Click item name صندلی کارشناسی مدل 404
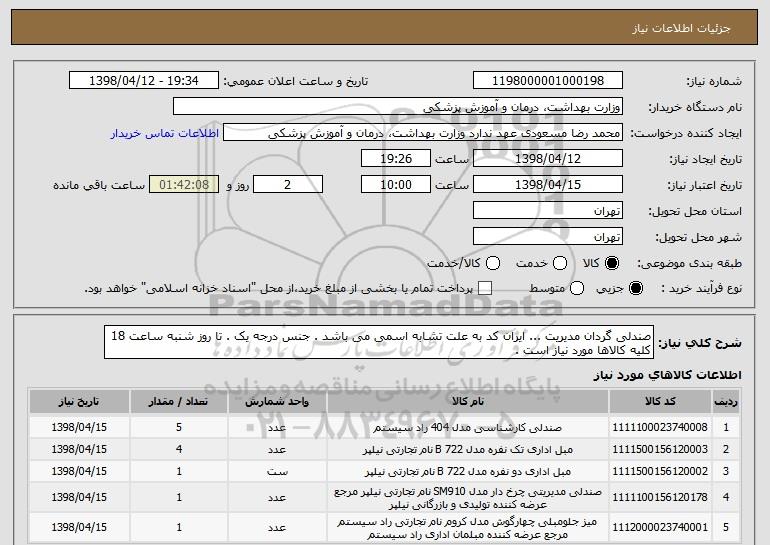Image resolution: width=770 pixels, height=545 pixels. [468, 428]
